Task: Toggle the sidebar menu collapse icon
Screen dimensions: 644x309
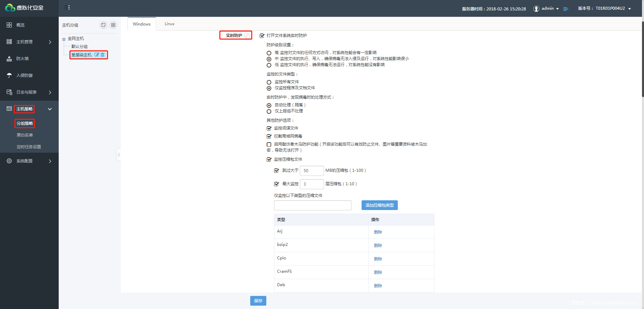Action: tap(67, 7)
